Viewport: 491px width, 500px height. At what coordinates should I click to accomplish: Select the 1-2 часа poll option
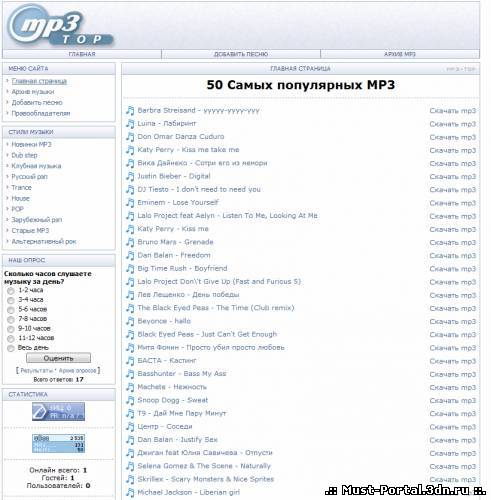click(11, 291)
